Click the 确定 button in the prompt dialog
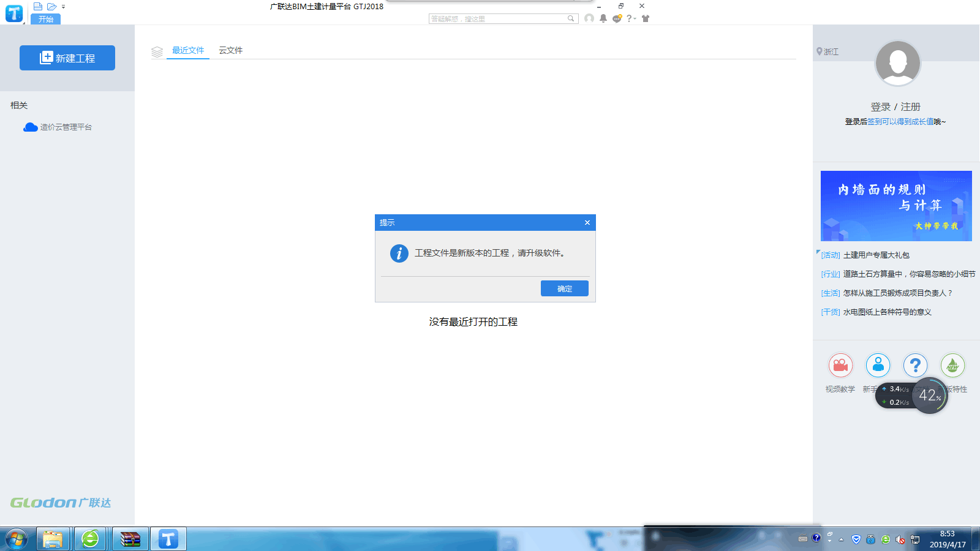 (564, 288)
